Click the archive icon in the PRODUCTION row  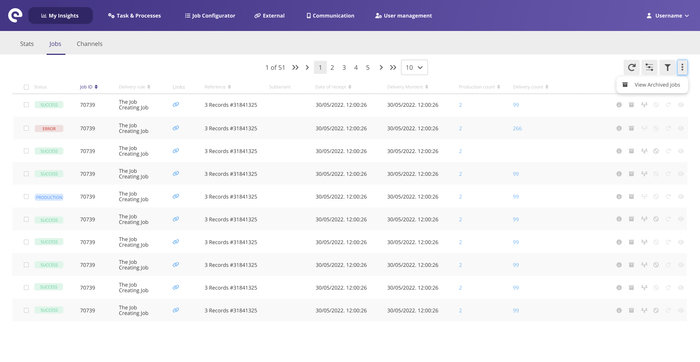point(631,196)
